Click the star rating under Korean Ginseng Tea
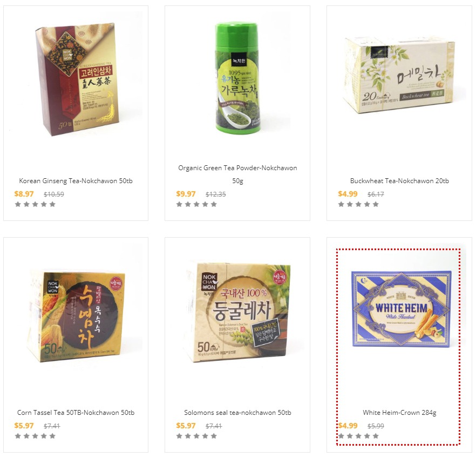The height and width of the screenshot is (457, 476). (35, 204)
